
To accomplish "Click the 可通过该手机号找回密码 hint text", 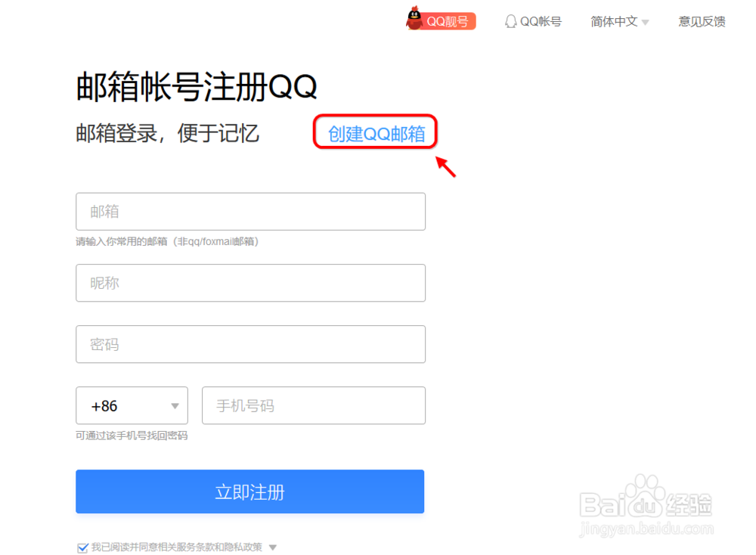I will (x=132, y=436).
